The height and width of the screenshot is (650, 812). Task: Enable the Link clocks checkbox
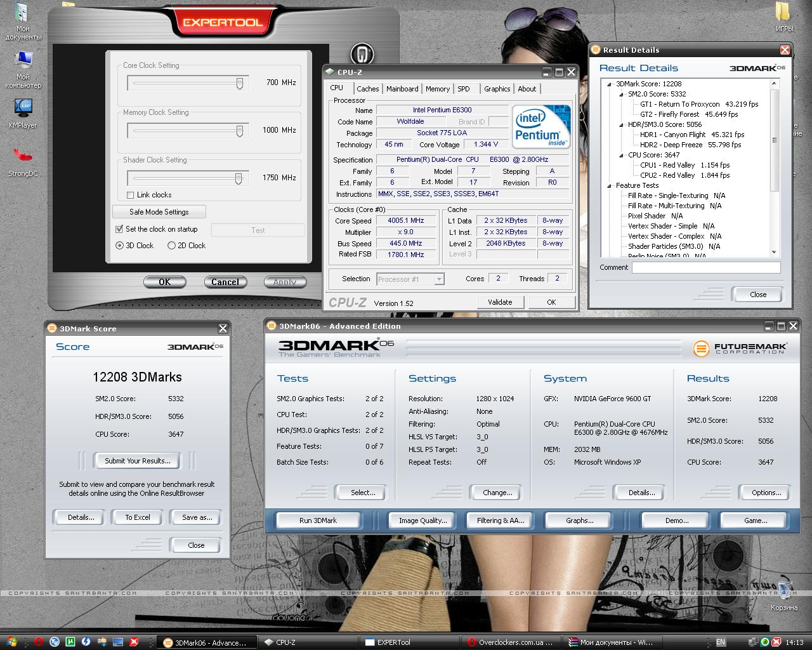coord(131,195)
